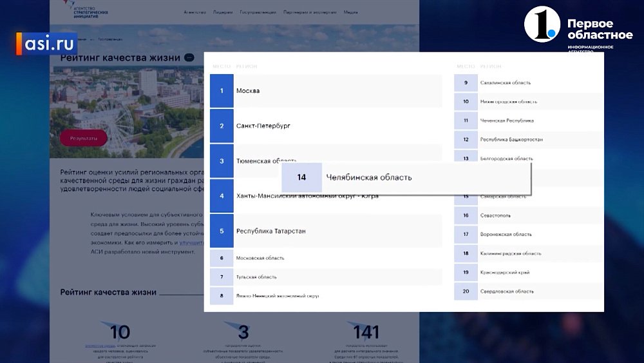
Task: Open the Госуправленцам navigation item
Action: point(258,12)
